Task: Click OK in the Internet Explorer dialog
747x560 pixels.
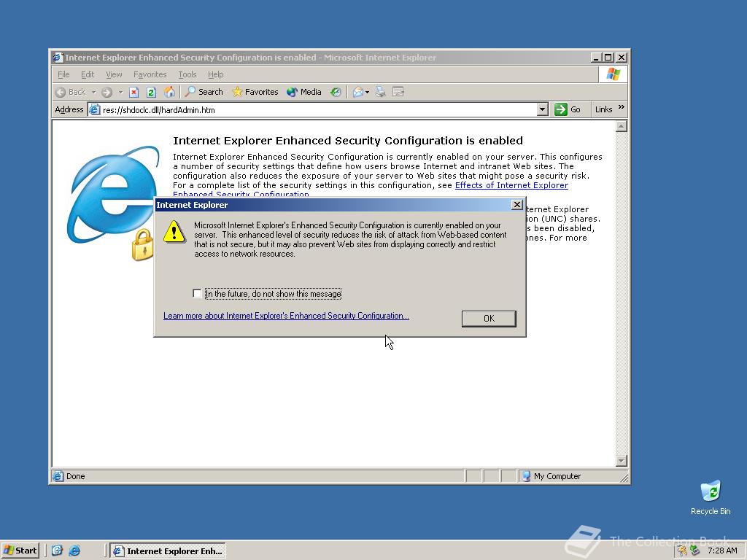Action: pyautogui.click(x=489, y=319)
